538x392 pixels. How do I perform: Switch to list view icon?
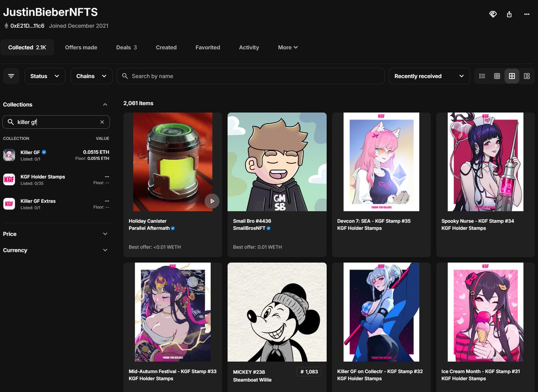(482, 76)
